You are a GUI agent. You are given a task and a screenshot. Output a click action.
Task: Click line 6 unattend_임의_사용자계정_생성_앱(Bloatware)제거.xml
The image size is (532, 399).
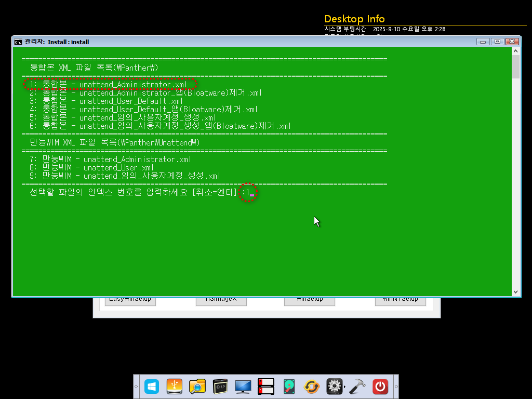click(x=160, y=126)
